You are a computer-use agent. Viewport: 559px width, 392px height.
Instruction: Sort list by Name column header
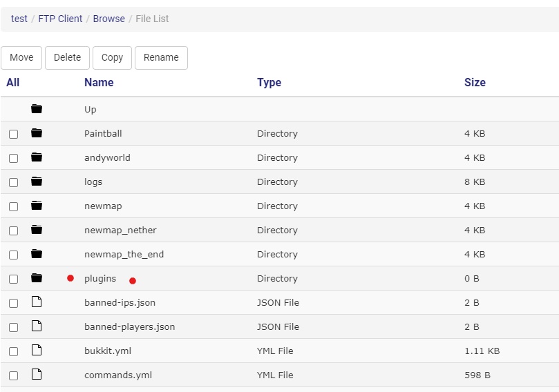[99, 82]
